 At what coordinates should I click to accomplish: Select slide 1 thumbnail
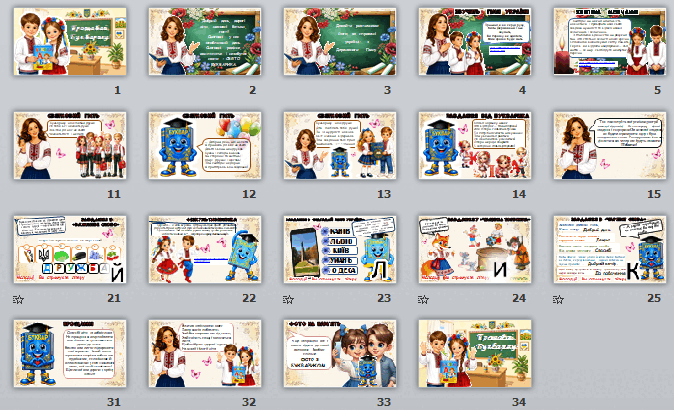pyautogui.click(x=70, y=41)
